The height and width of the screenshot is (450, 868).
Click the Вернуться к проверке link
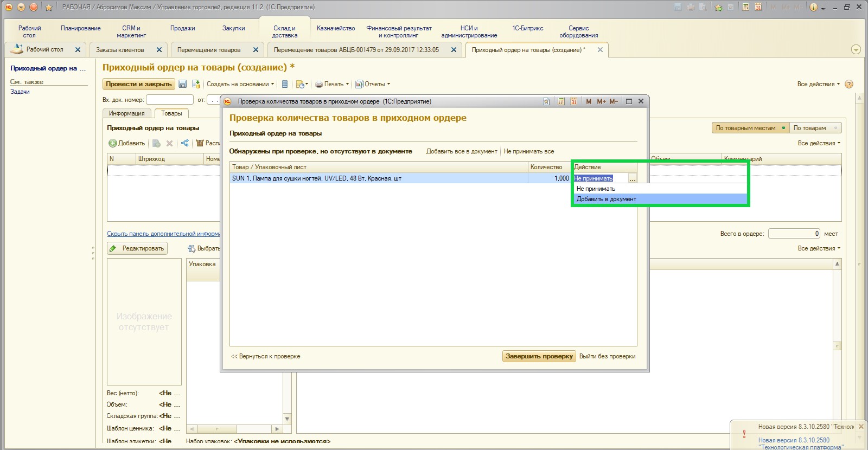point(266,356)
